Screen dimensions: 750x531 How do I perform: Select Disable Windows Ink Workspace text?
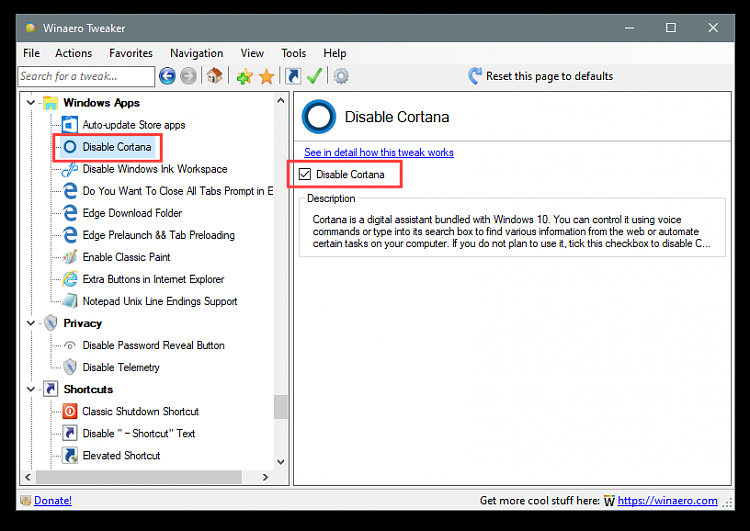coord(154,169)
